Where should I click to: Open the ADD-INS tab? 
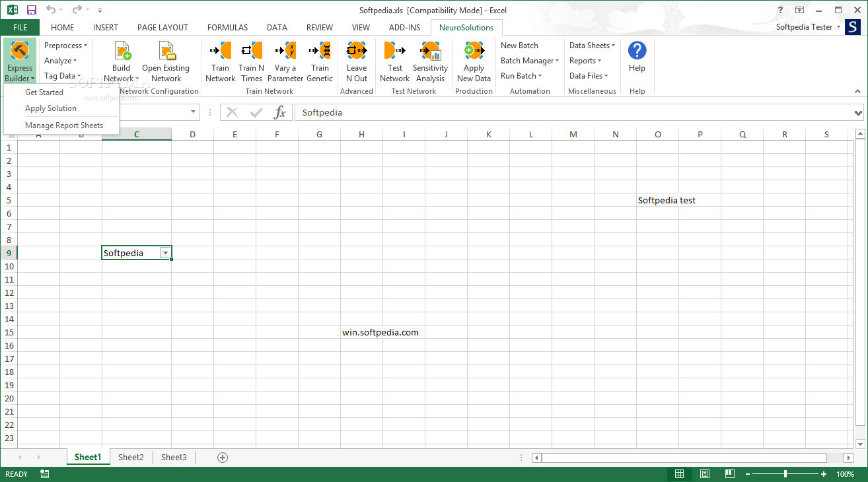(x=404, y=28)
